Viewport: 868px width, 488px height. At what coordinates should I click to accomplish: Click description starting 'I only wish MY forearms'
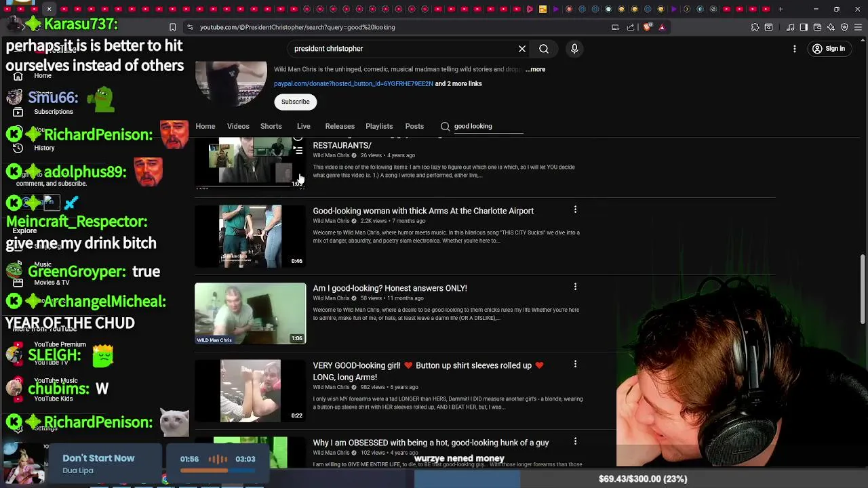click(448, 403)
